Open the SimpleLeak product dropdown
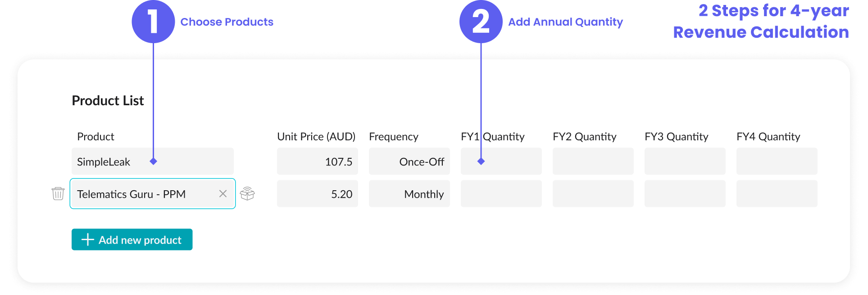 tap(153, 161)
